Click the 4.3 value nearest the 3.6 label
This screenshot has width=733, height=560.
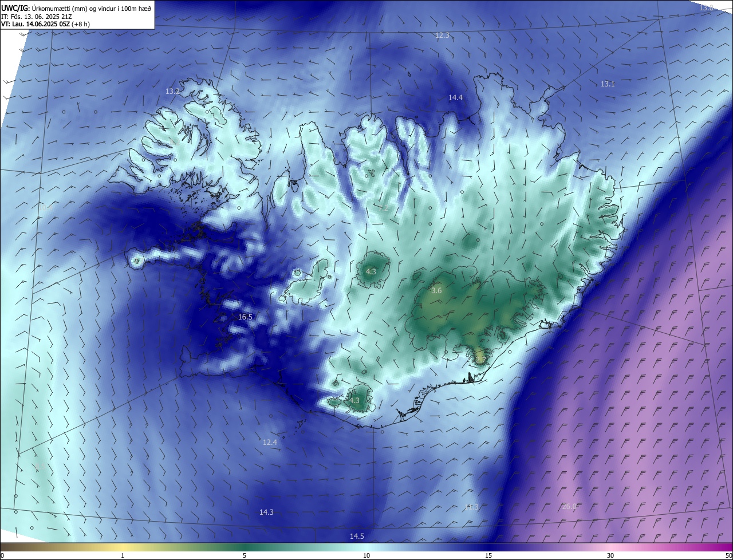[371, 271]
